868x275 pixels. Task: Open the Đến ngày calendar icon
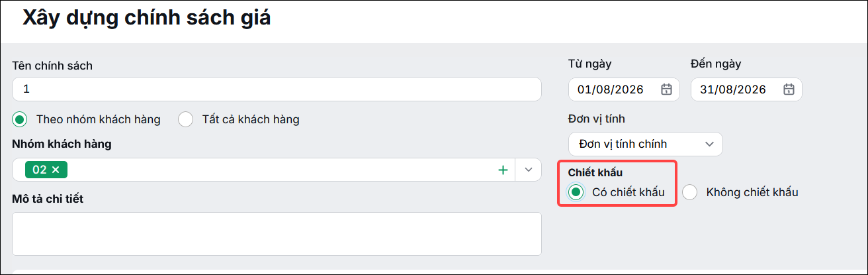(x=789, y=89)
